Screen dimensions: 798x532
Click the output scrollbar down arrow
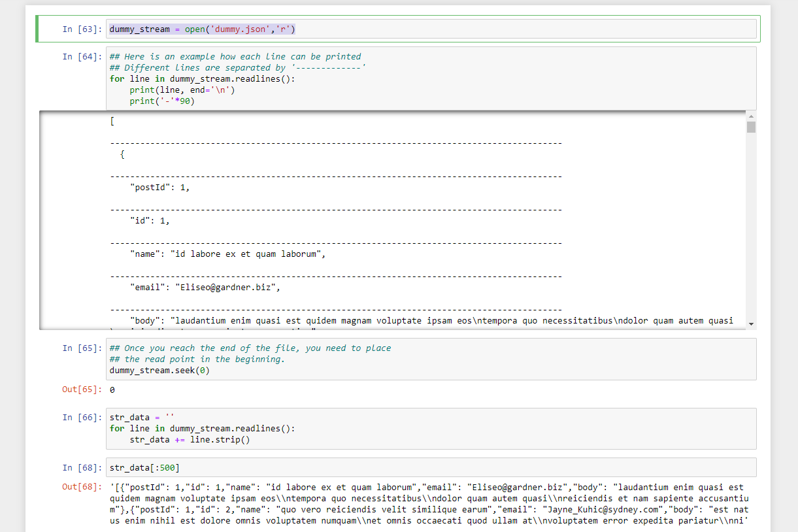pos(751,324)
